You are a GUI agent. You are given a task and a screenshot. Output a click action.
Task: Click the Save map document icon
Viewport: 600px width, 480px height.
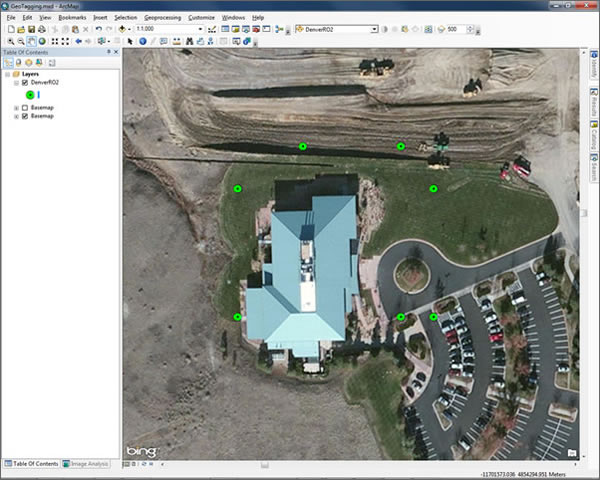[x=32, y=29]
